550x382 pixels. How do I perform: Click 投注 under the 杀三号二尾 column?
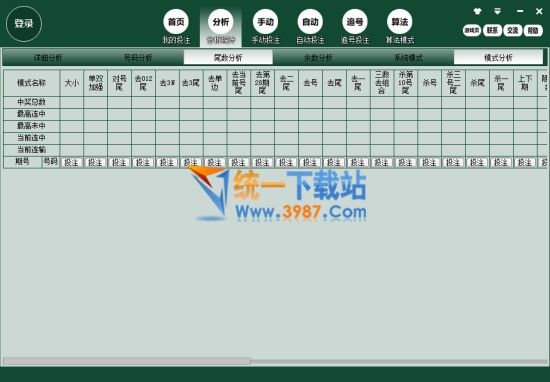pos(453,162)
